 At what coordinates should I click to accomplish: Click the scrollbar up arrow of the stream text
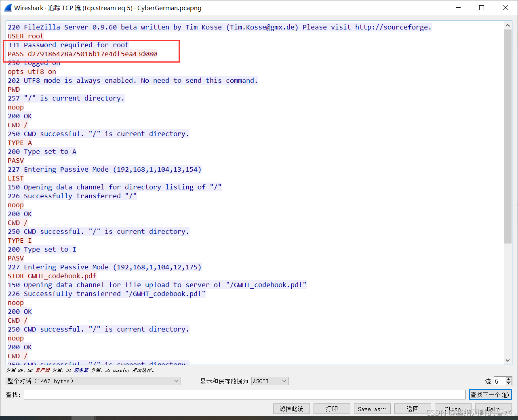pyautogui.click(x=508, y=25)
